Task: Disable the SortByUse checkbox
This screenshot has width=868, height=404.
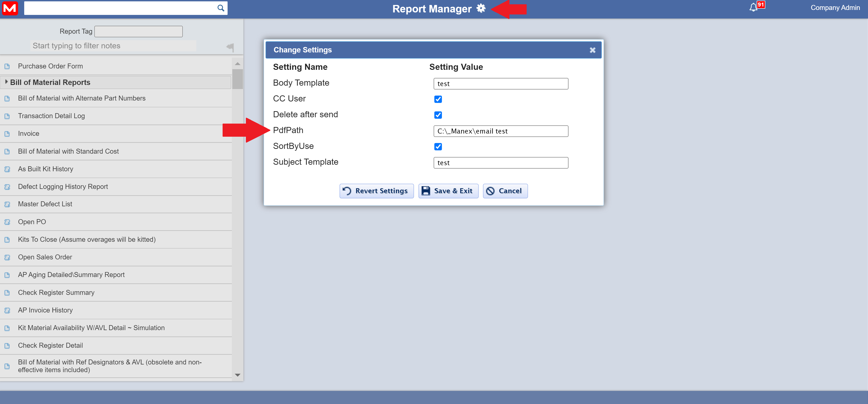Action: click(438, 146)
